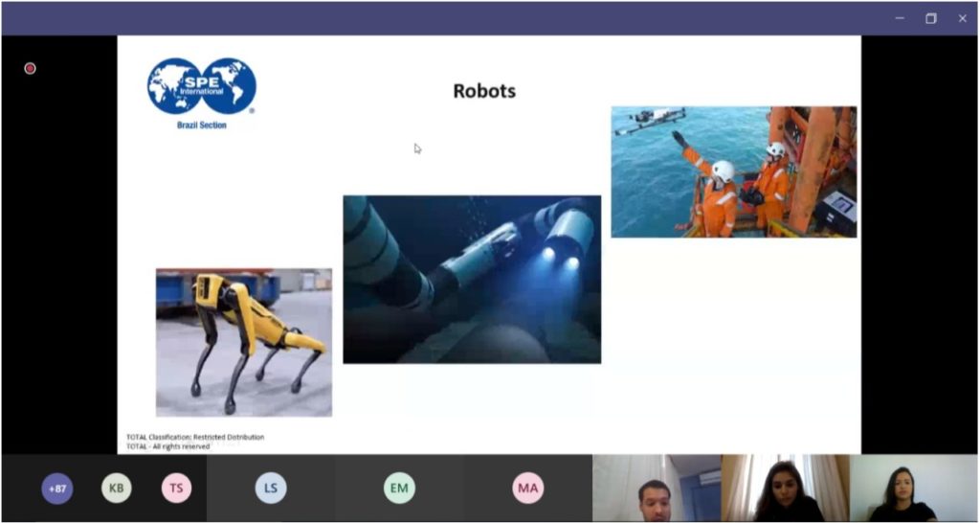The height and width of the screenshot is (523, 980).
Task: Expand the +87 additional participants badge
Action: click(x=56, y=489)
